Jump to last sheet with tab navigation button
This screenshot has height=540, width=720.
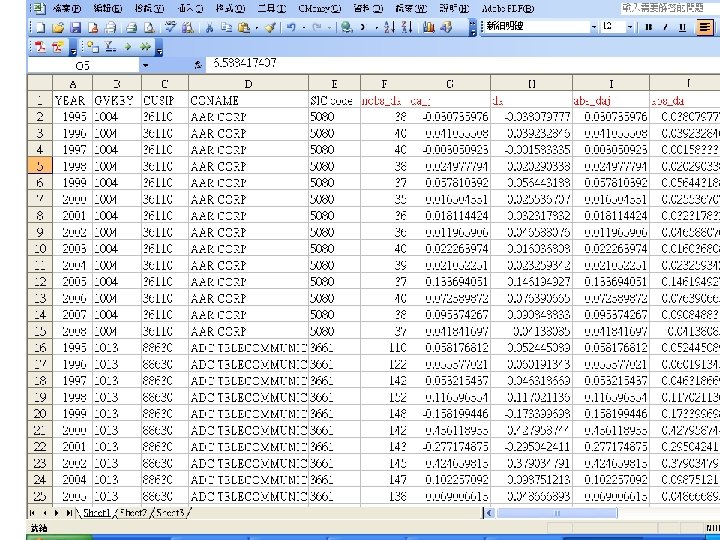(68, 512)
